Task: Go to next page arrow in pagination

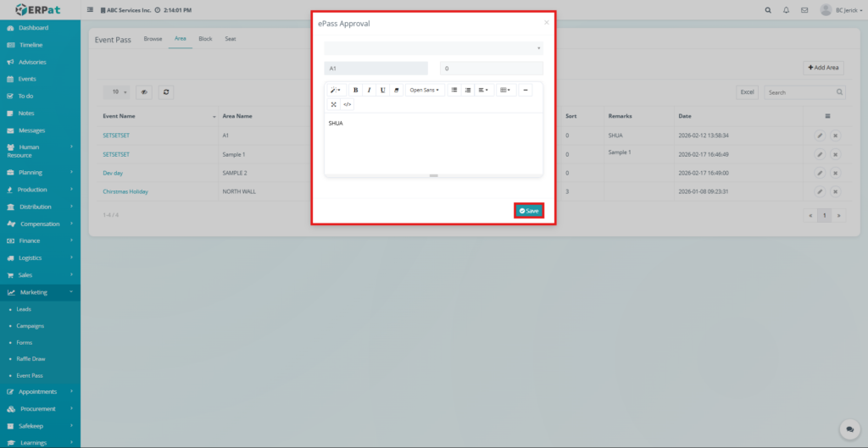Action: pos(838,216)
